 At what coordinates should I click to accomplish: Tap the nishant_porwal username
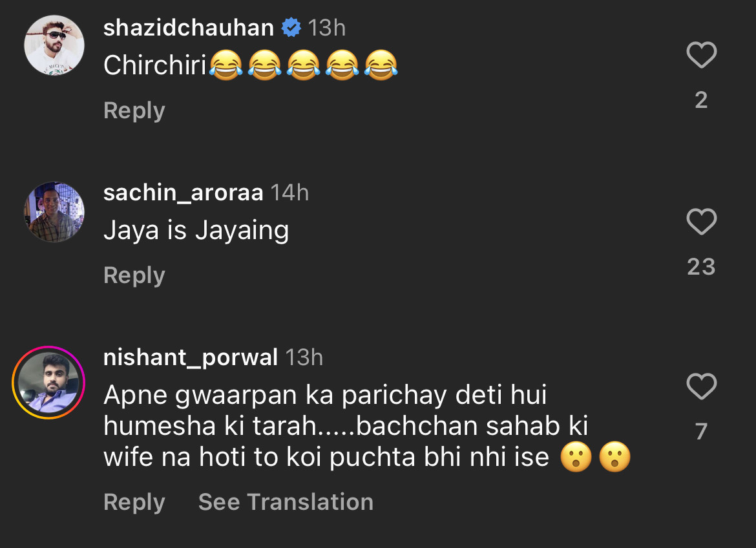tap(191, 357)
